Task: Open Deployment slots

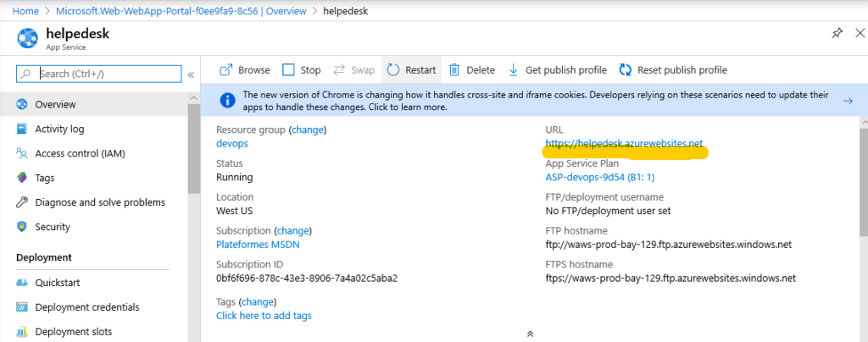Action: [x=94, y=332]
